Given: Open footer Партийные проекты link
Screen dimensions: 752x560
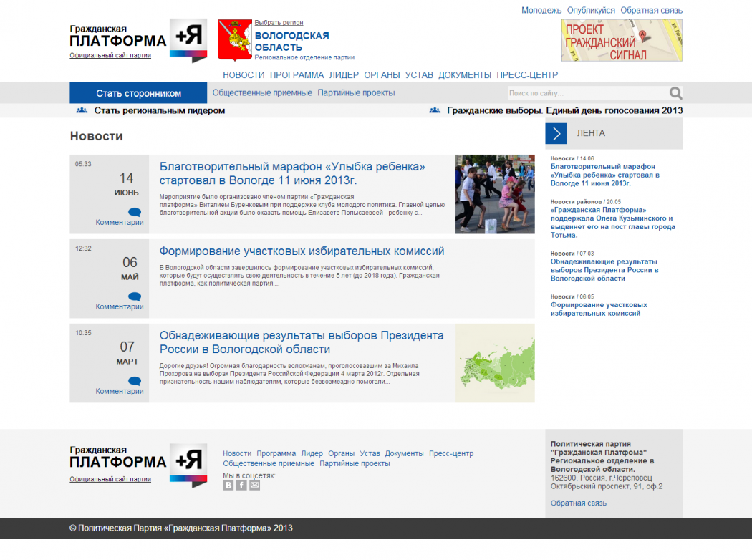Looking at the screenshot, I should point(355,463).
